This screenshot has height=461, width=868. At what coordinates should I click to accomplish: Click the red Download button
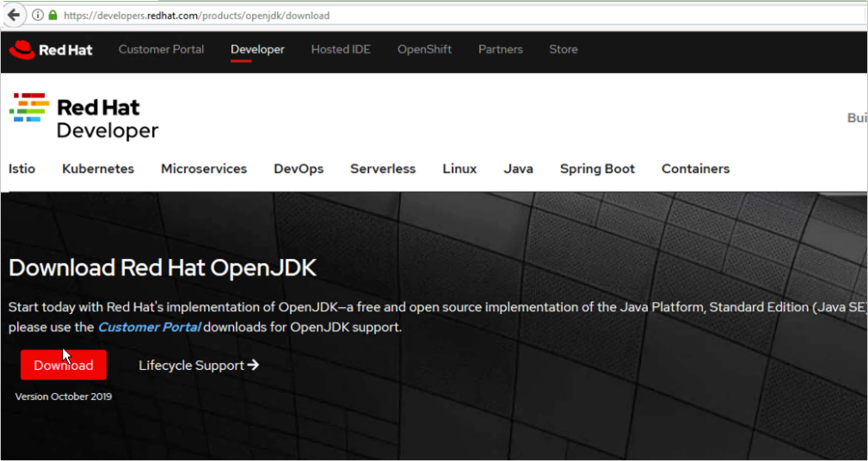[64, 366]
